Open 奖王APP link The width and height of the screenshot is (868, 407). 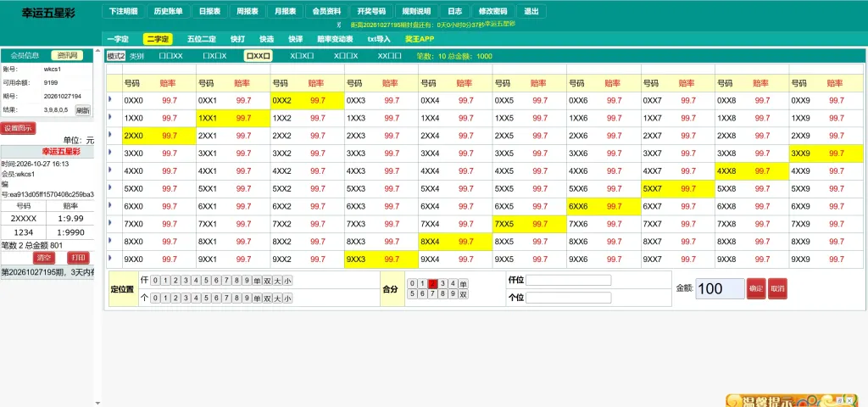pos(420,39)
